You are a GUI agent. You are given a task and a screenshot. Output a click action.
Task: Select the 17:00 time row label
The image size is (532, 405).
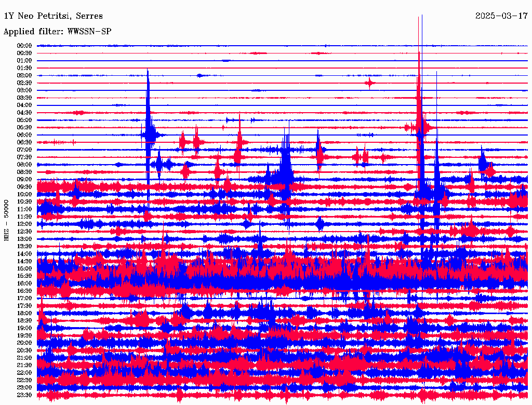[x=24, y=299]
